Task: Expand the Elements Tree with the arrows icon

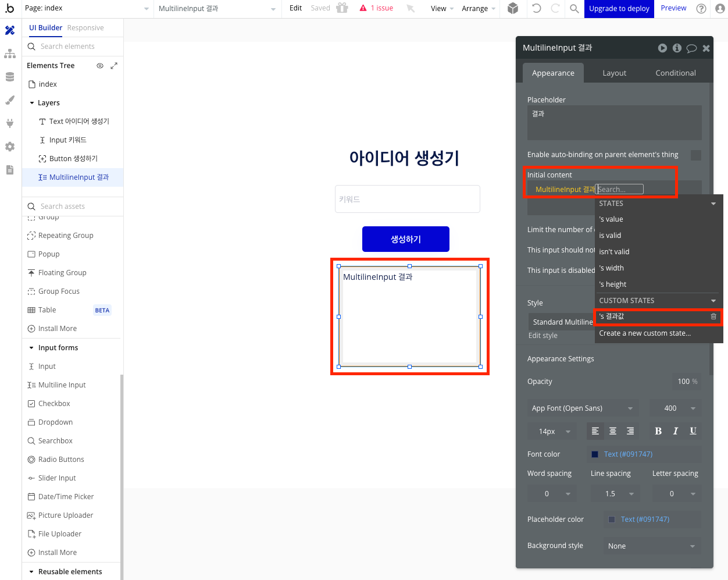Action: pos(114,66)
